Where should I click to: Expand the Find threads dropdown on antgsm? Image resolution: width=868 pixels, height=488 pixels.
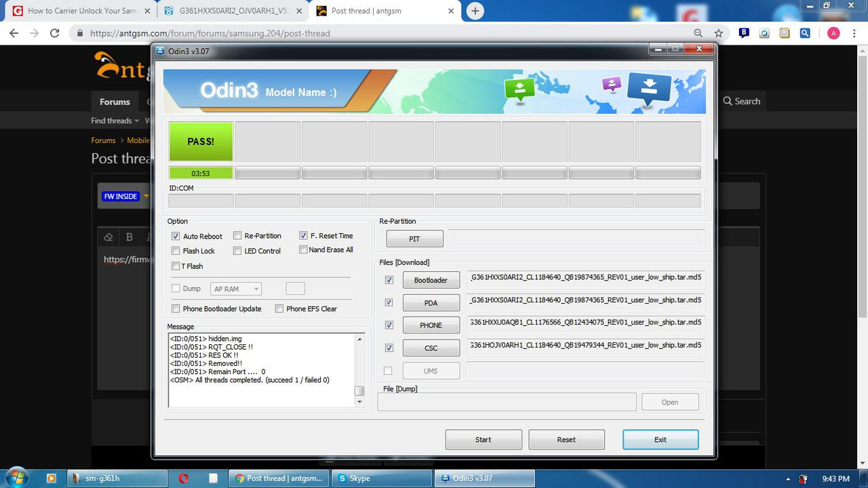click(115, 121)
